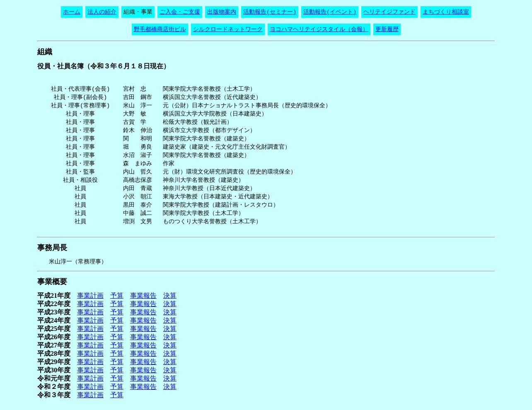
Task: Open 平成29年度 予算 link
Action: click(x=117, y=362)
